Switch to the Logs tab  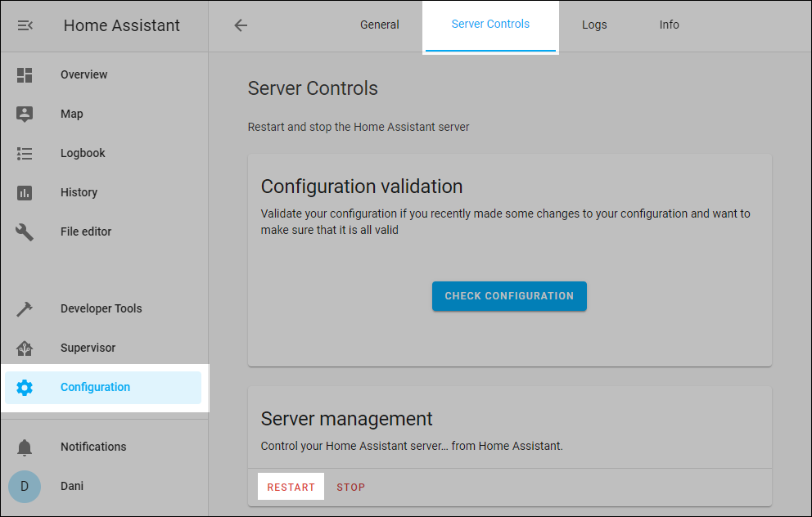click(594, 25)
